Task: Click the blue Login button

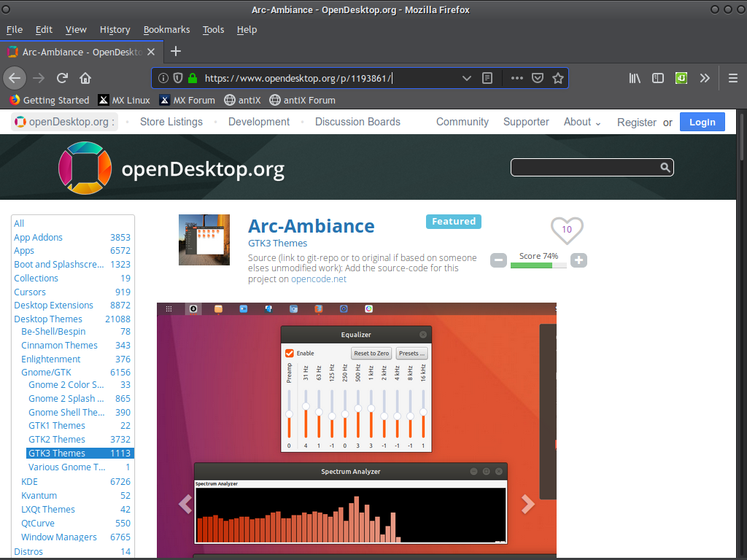Action: click(703, 122)
